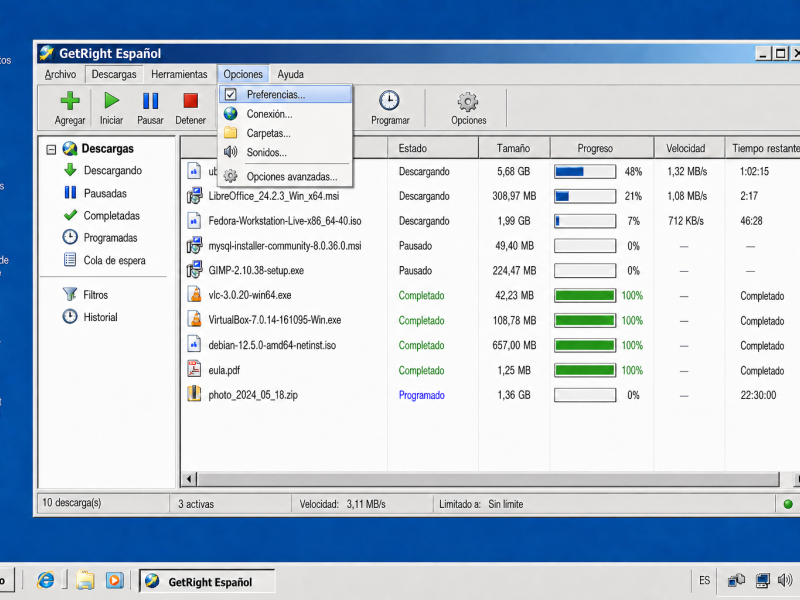800x600 pixels.
Task: Select the Completadas green check icon
Action: click(70, 215)
